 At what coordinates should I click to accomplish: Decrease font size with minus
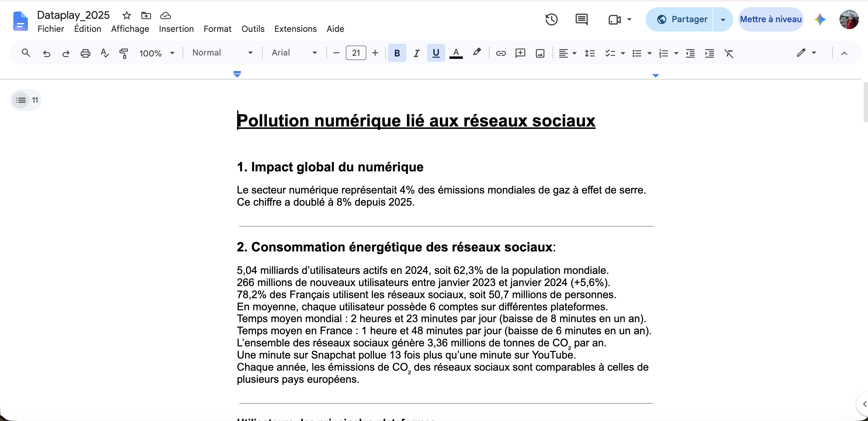tap(336, 53)
